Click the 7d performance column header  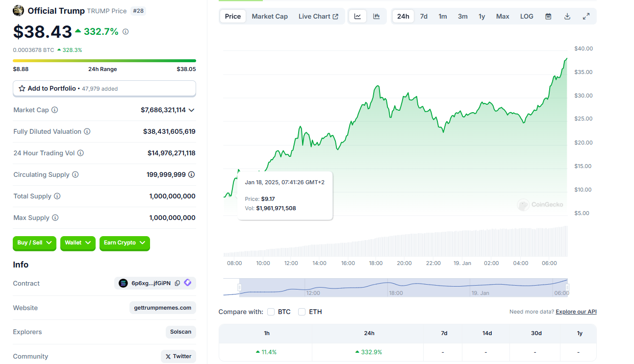444,333
